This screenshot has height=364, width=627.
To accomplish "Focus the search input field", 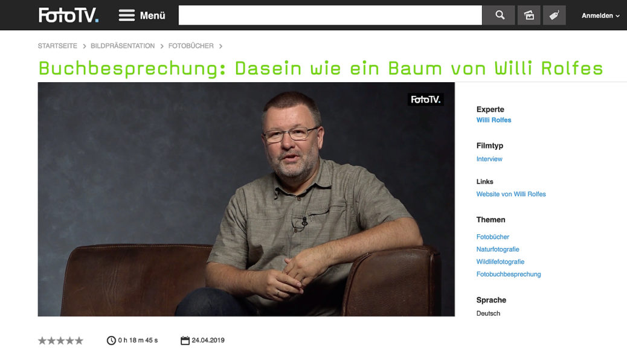I will [330, 15].
